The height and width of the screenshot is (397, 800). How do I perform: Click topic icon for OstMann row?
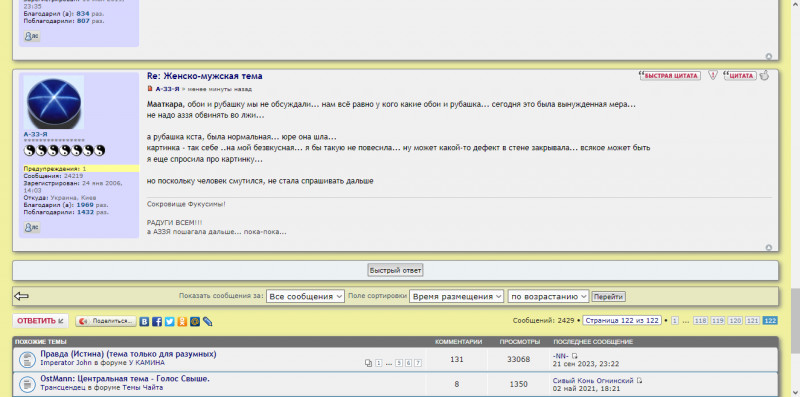tap(27, 384)
